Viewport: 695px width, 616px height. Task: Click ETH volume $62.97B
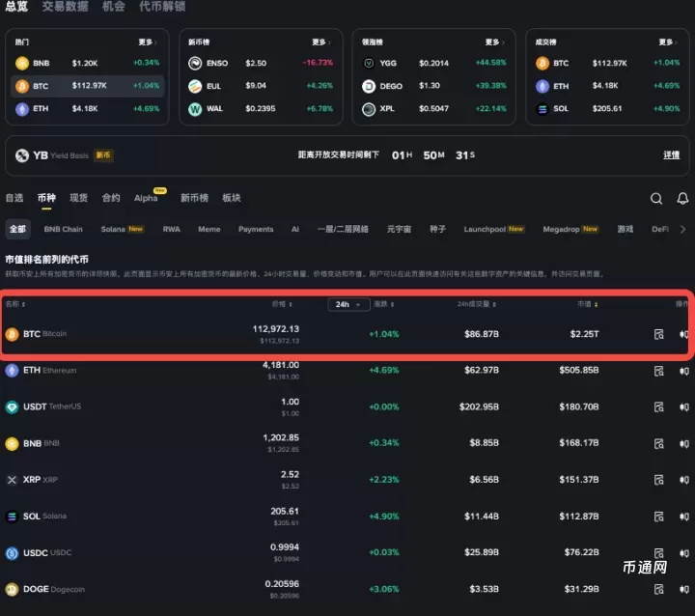click(482, 371)
